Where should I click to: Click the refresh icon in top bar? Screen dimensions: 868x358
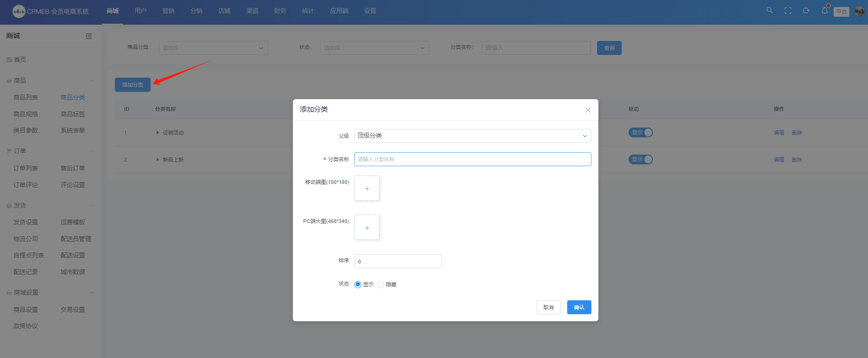(x=806, y=11)
